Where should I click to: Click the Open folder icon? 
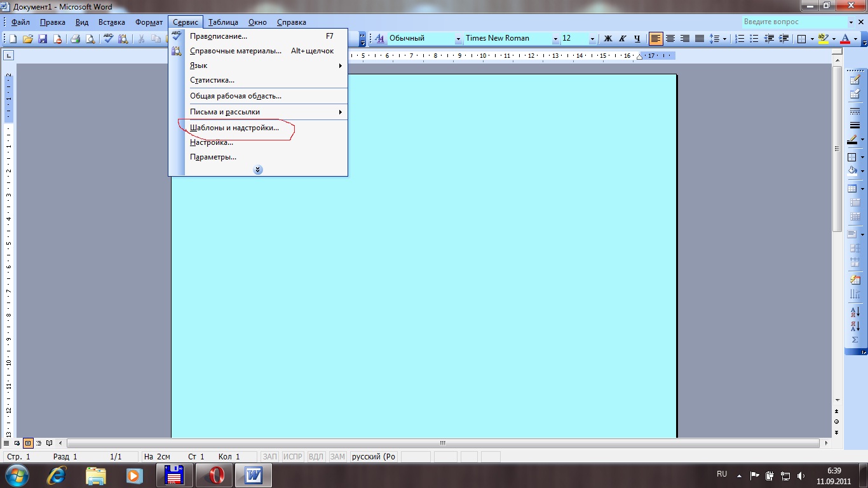coord(27,39)
